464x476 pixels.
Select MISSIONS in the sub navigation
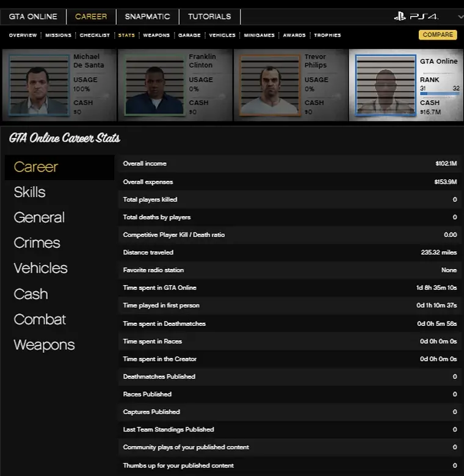tap(58, 35)
